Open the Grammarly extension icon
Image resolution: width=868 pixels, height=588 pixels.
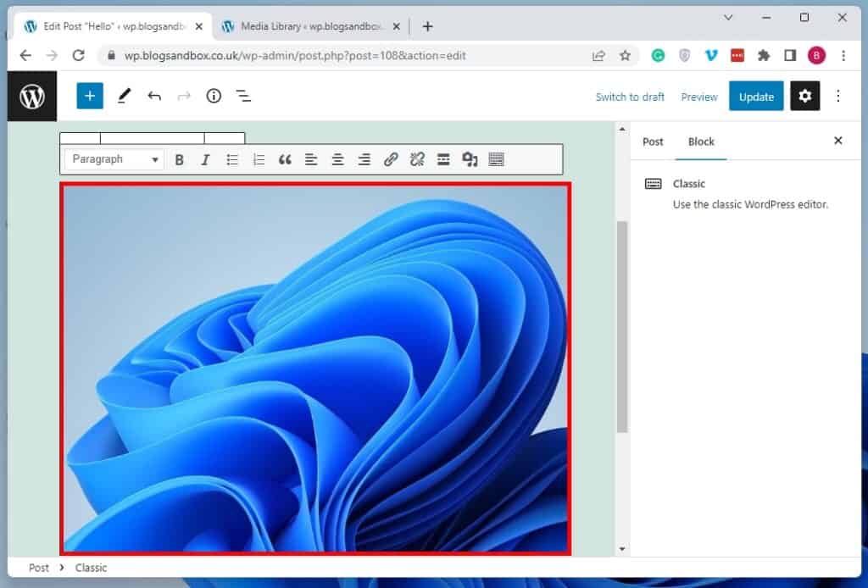(658, 55)
